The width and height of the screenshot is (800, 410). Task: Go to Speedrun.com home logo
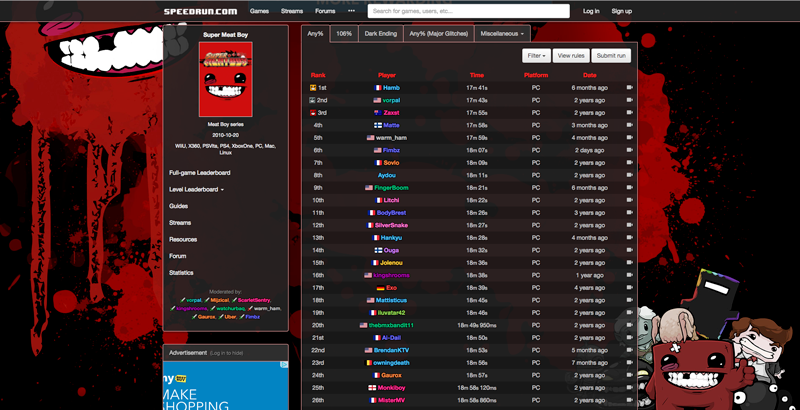pos(201,11)
